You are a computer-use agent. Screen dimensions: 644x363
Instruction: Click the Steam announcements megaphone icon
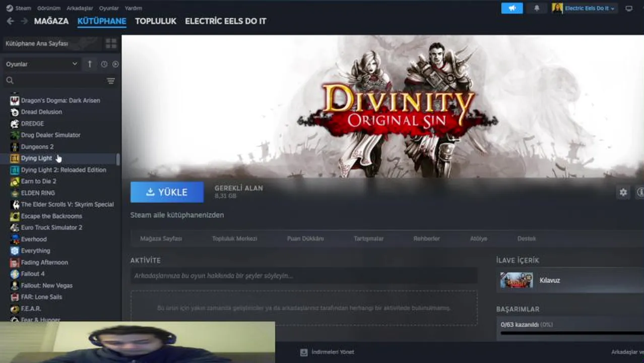pyautogui.click(x=512, y=8)
